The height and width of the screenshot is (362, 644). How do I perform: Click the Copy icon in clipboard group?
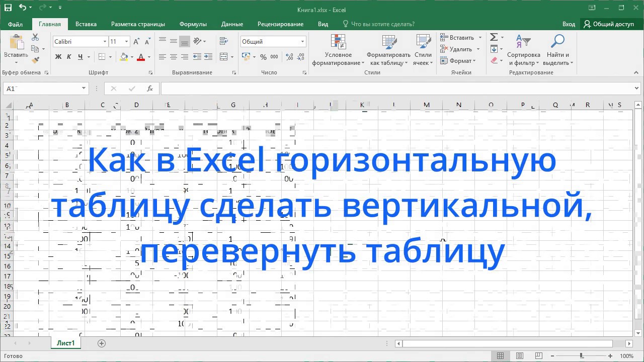[35, 49]
